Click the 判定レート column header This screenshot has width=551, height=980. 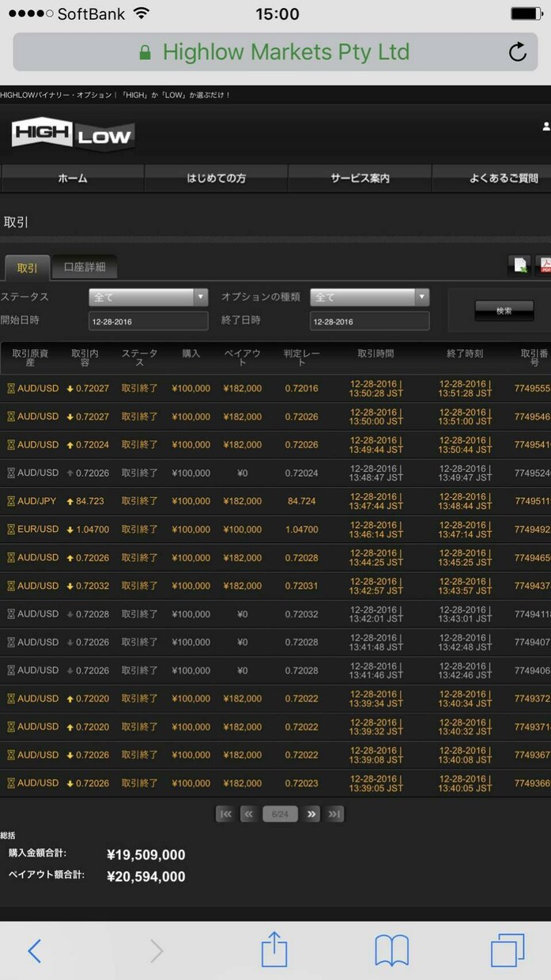click(x=302, y=358)
